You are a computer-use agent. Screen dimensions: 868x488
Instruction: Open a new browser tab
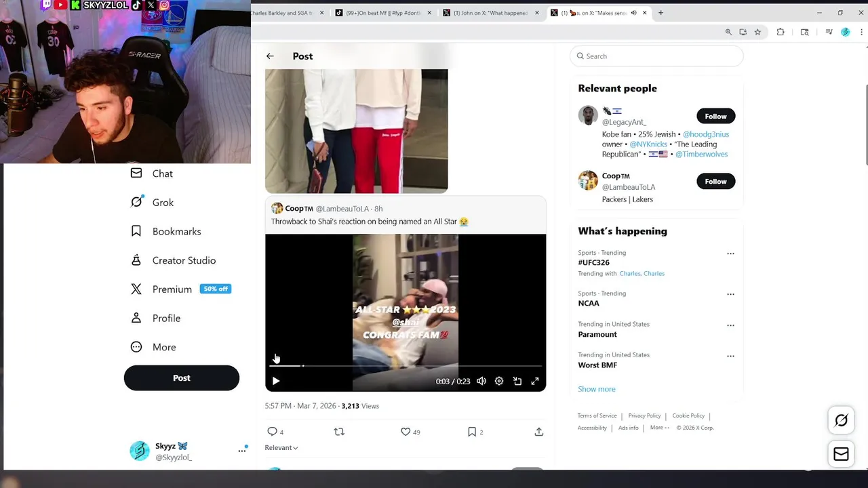tap(660, 13)
